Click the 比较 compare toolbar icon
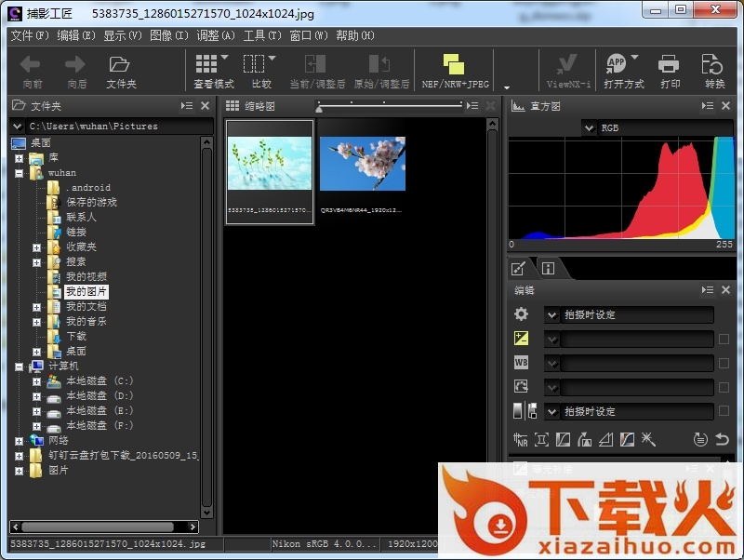The width and height of the screenshot is (744, 560). click(x=254, y=63)
